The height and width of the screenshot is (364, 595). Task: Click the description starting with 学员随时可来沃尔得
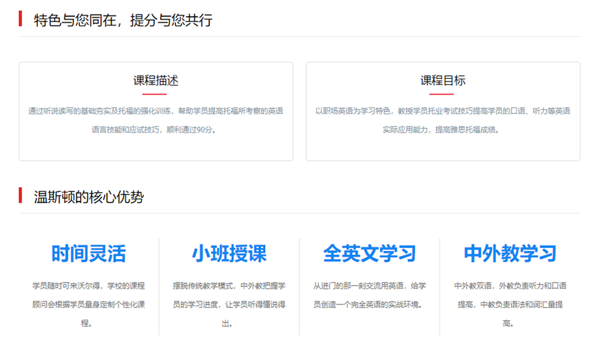coord(89,304)
